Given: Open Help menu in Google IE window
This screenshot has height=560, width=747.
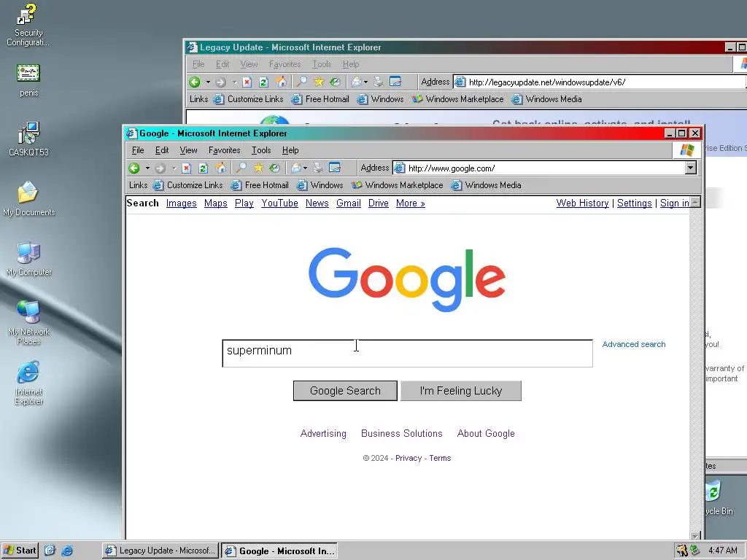Looking at the screenshot, I should pos(290,150).
